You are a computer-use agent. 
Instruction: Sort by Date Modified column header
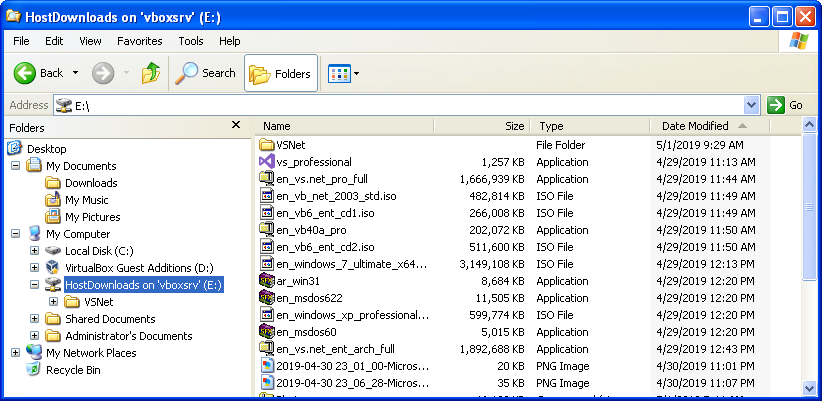click(x=710, y=126)
